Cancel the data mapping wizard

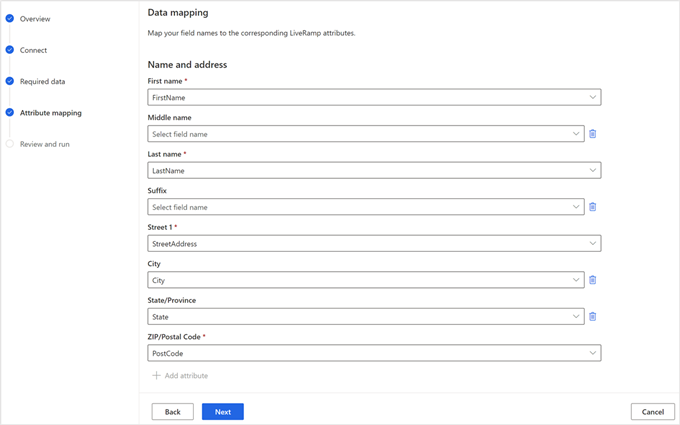click(653, 412)
